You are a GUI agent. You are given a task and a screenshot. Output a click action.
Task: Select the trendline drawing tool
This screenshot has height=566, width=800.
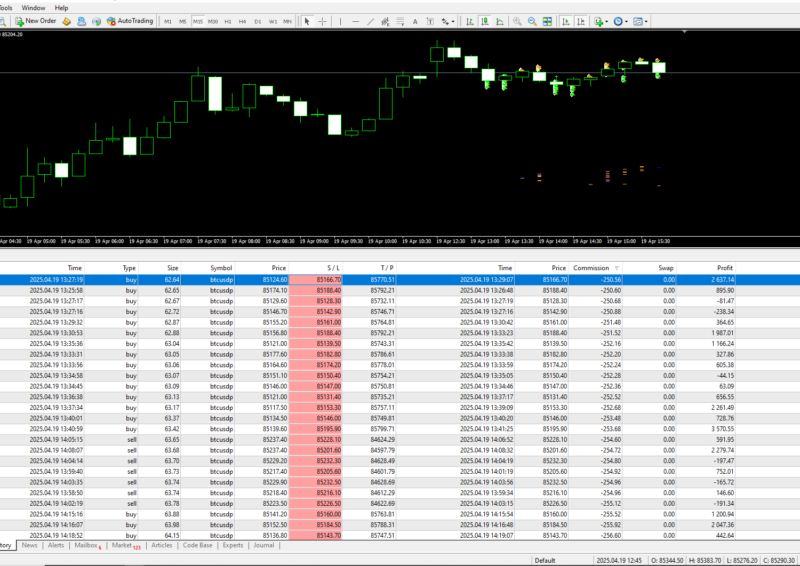[368, 20]
